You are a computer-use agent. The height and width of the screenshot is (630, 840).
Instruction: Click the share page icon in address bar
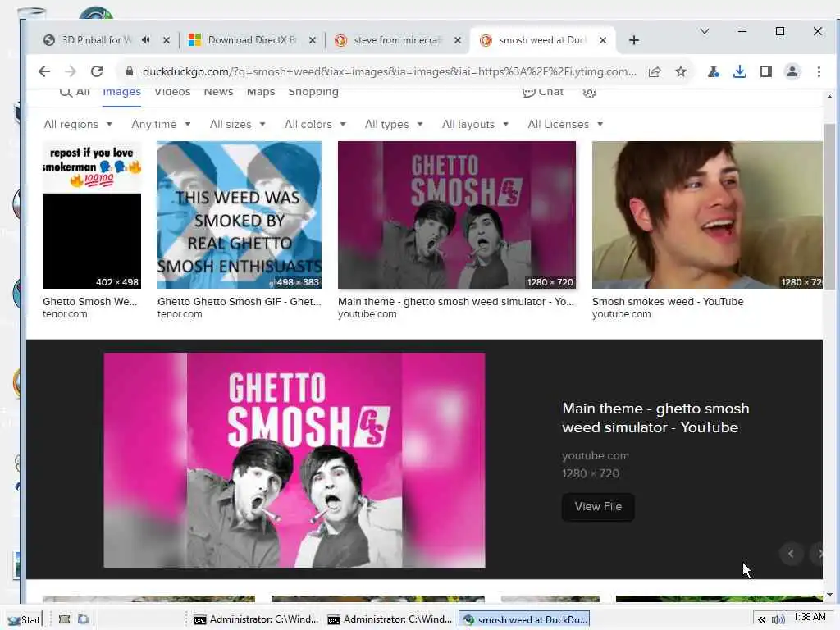click(x=655, y=72)
